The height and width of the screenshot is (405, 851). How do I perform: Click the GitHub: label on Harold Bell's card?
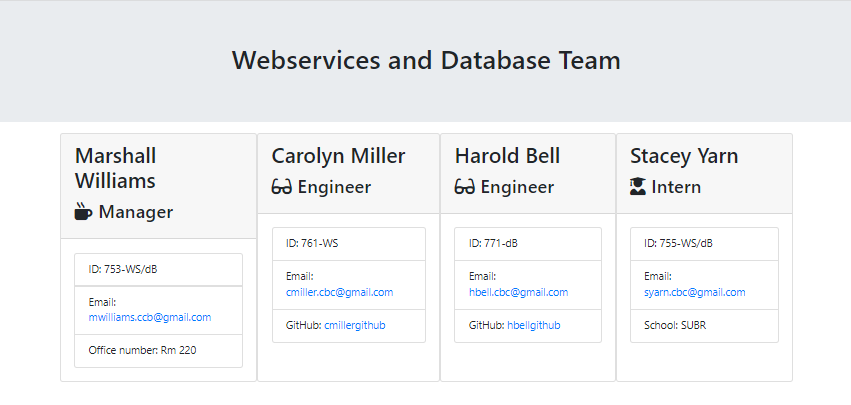tap(486, 325)
